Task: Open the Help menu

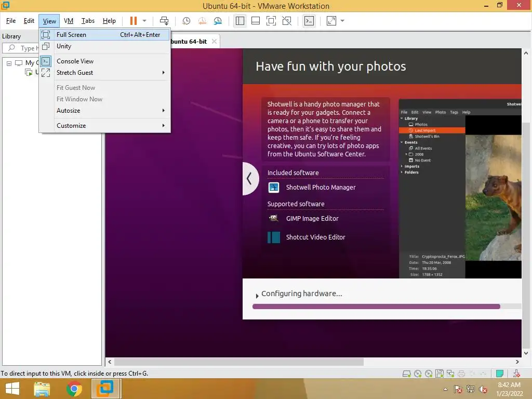Action: pyautogui.click(x=109, y=21)
